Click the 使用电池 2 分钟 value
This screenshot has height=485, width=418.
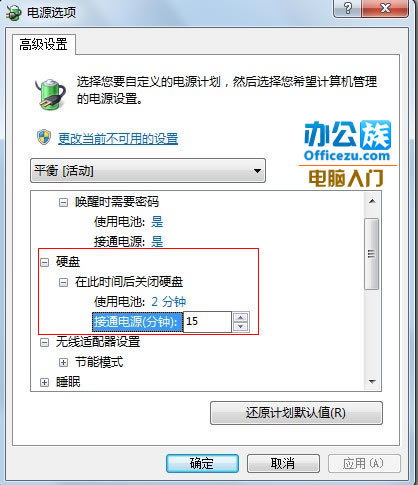click(x=169, y=302)
